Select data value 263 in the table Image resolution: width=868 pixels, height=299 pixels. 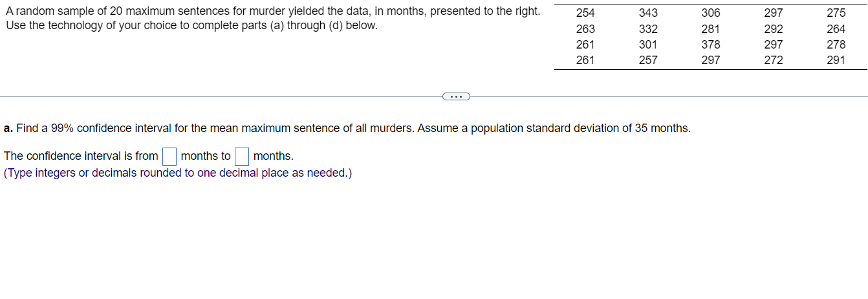click(x=585, y=29)
